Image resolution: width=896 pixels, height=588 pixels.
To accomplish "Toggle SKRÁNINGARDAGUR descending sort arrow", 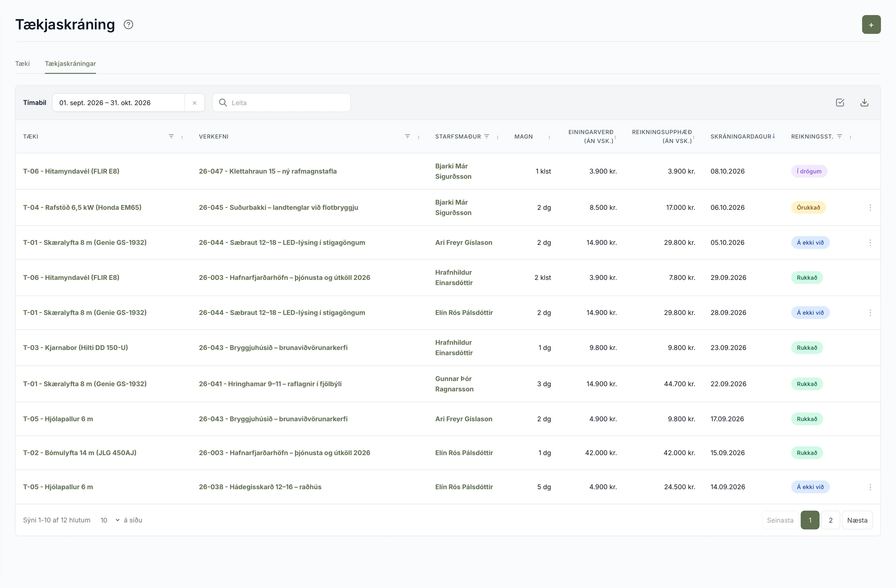I will [774, 136].
